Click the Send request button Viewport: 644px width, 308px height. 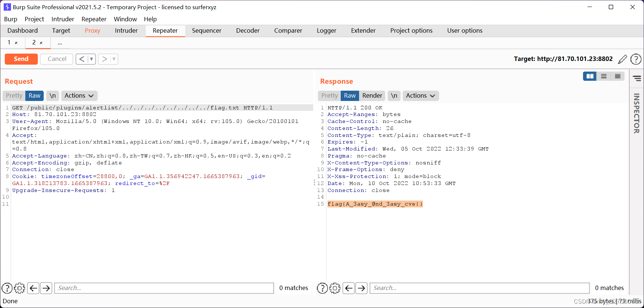click(x=21, y=59)
